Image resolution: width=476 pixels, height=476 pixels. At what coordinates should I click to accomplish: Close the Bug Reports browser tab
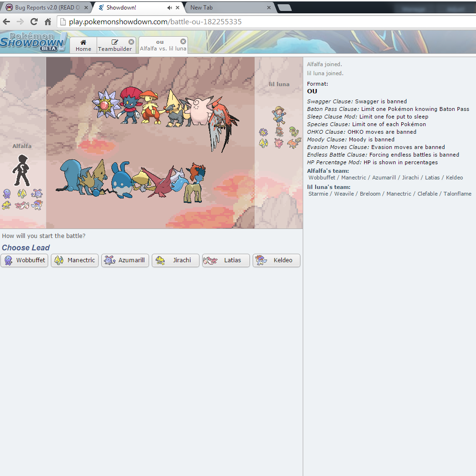tap(86, 8)
